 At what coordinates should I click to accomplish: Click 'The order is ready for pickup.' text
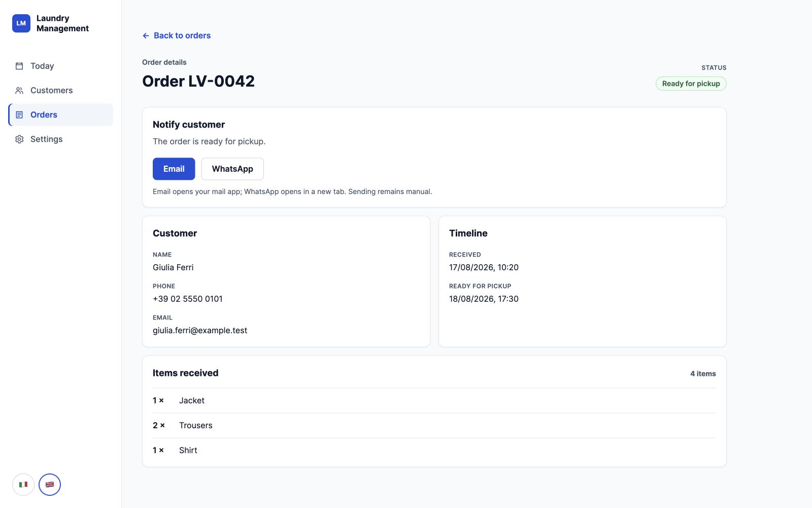pos(209,141)
